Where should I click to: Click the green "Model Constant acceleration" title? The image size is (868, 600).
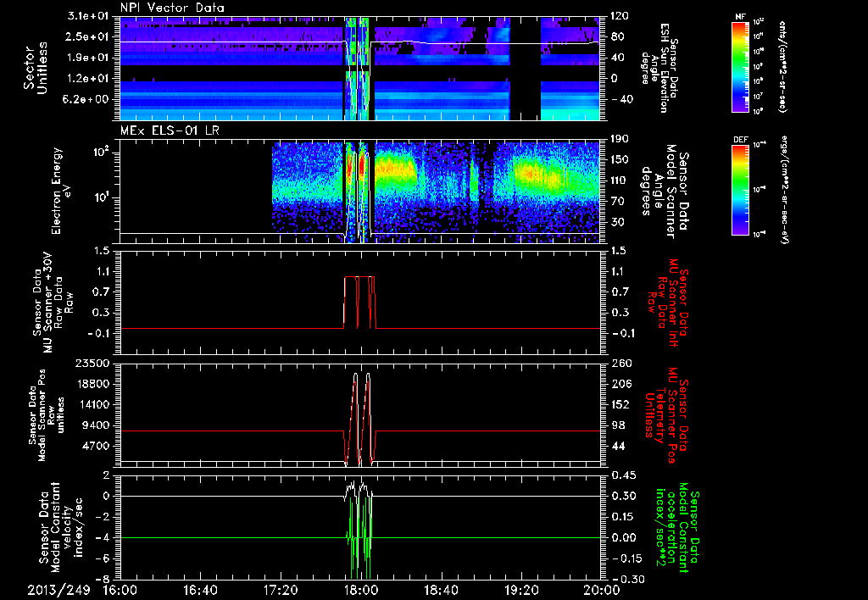tap(677, 527)
